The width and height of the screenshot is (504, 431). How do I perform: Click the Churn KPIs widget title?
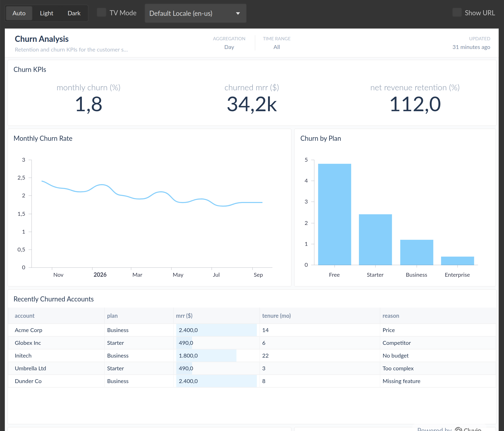(x=30, y=70)
